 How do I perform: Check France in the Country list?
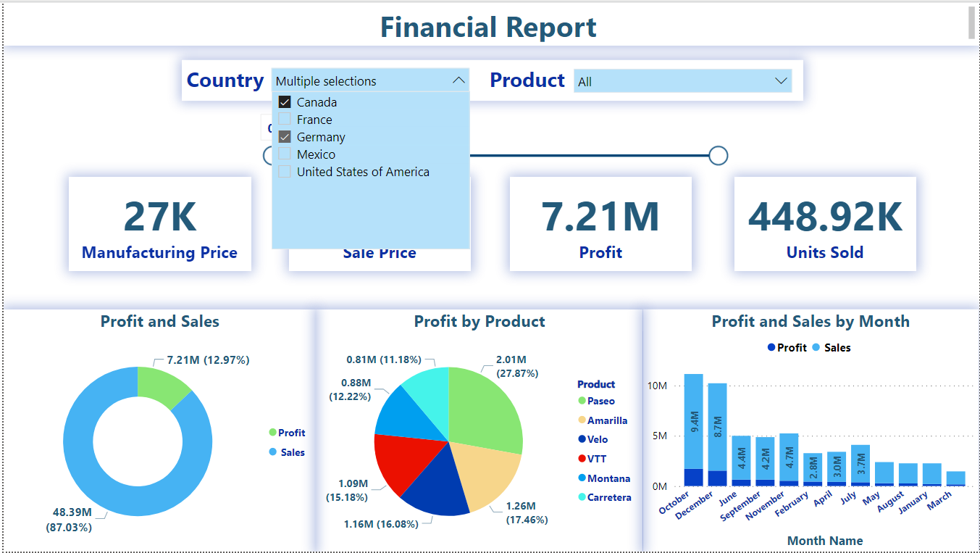coord(285,119)
